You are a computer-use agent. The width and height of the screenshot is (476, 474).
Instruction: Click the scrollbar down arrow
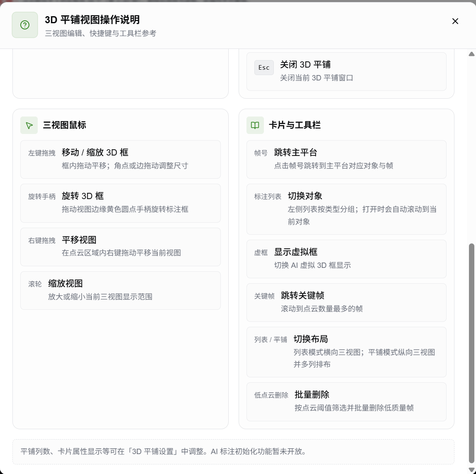pyautogui.click(x=471, y=470)
